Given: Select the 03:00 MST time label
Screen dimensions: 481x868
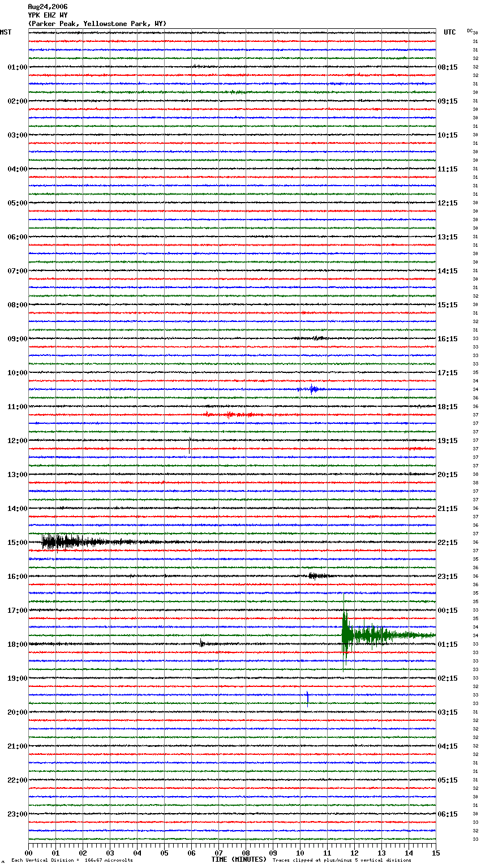Looking at the screenshot, I should point(17,135).
